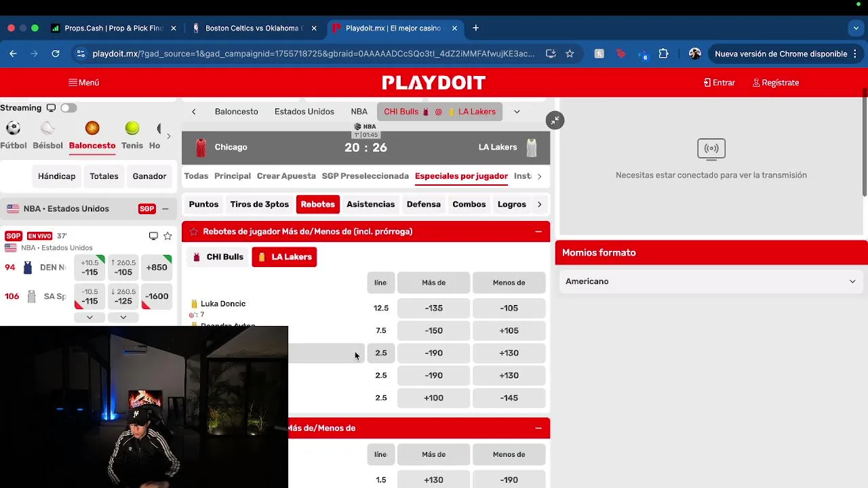
Task: Select the LA Lakers team filter
Action: coord(284,257)
